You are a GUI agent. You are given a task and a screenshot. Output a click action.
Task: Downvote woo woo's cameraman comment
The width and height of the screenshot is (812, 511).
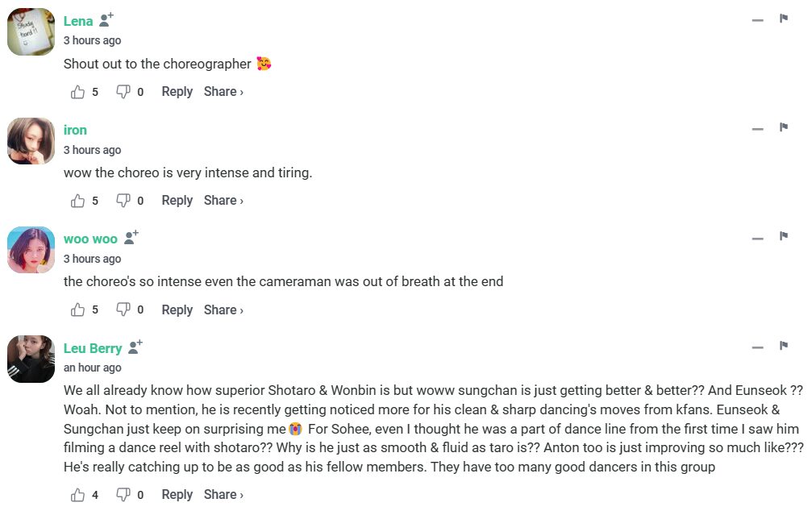(x=123, y=310)
